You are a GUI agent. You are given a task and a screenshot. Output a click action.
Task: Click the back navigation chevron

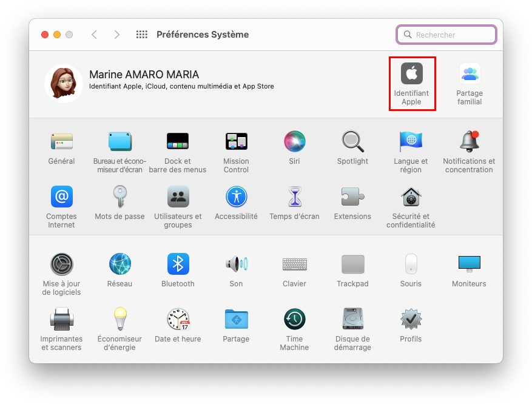coord(94,35)
